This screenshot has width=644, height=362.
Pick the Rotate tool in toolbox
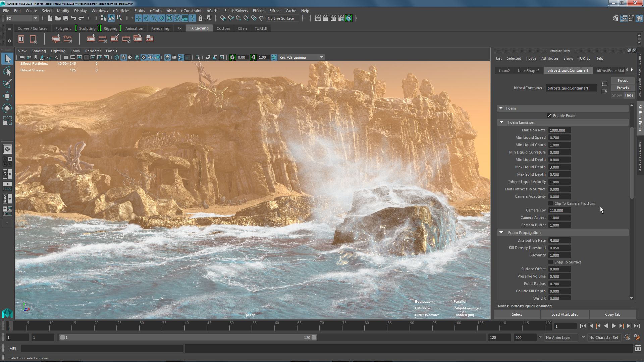(7, 108)
